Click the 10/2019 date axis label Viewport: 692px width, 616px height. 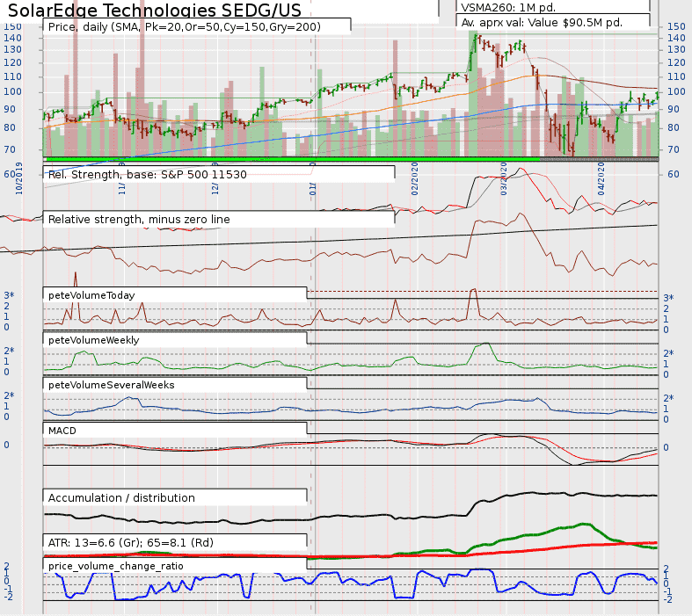point(19,178)
